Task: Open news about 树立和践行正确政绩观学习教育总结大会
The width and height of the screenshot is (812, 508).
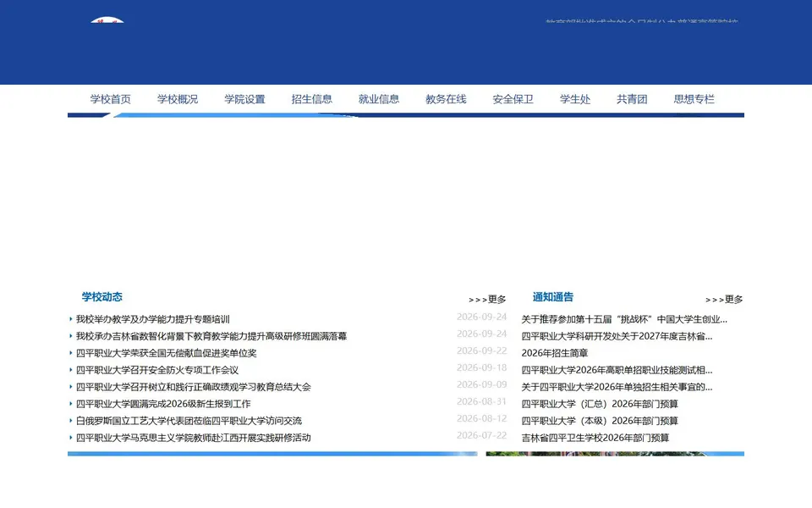Action: (194, 387)
